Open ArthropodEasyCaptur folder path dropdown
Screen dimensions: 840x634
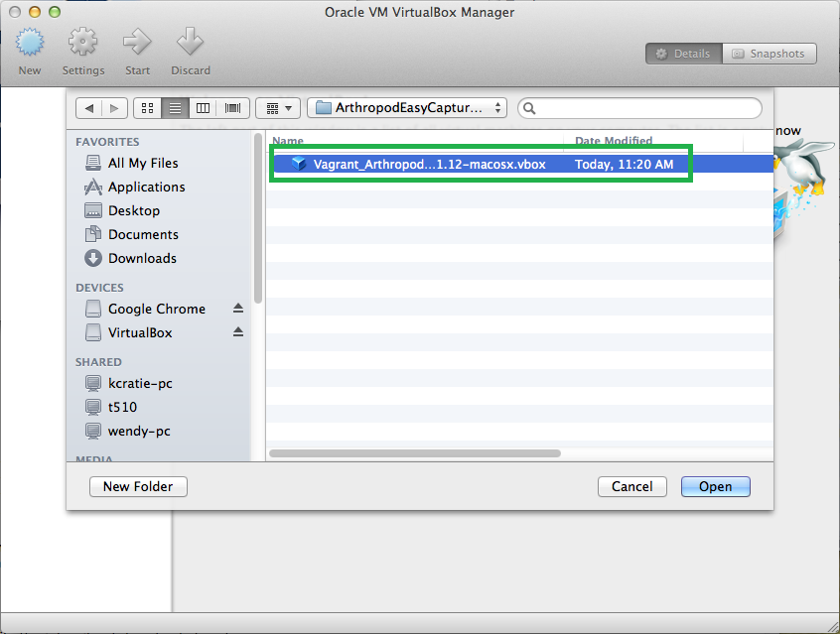click(x=407, y=108)
